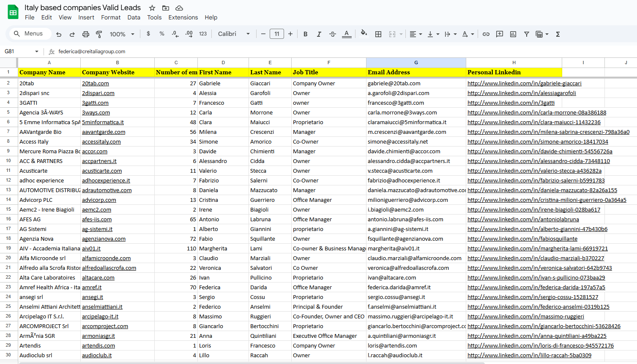
Task: Activate the Paint format roller
Action: click(x=99, y=34)
